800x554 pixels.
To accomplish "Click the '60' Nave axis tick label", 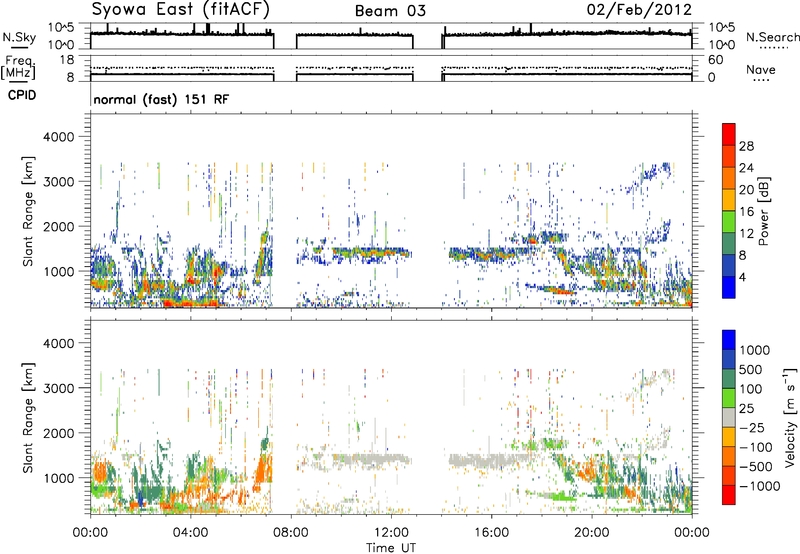I will coord(716,60).
